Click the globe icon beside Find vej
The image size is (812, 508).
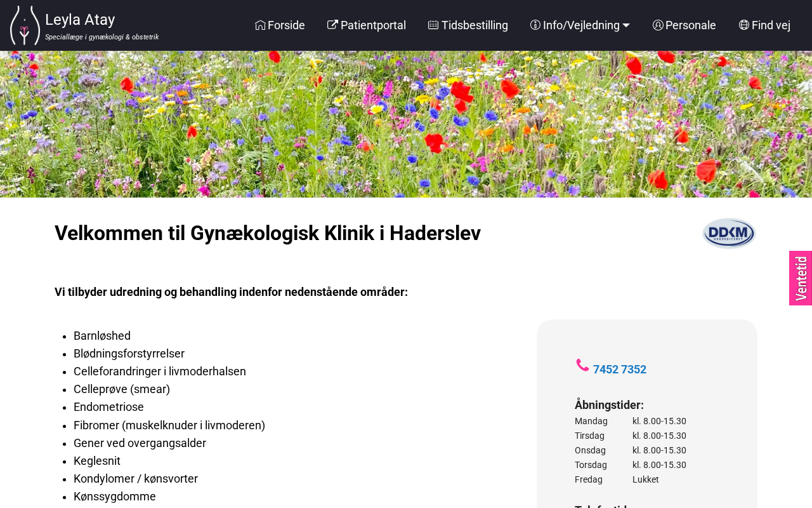point(744,25)
